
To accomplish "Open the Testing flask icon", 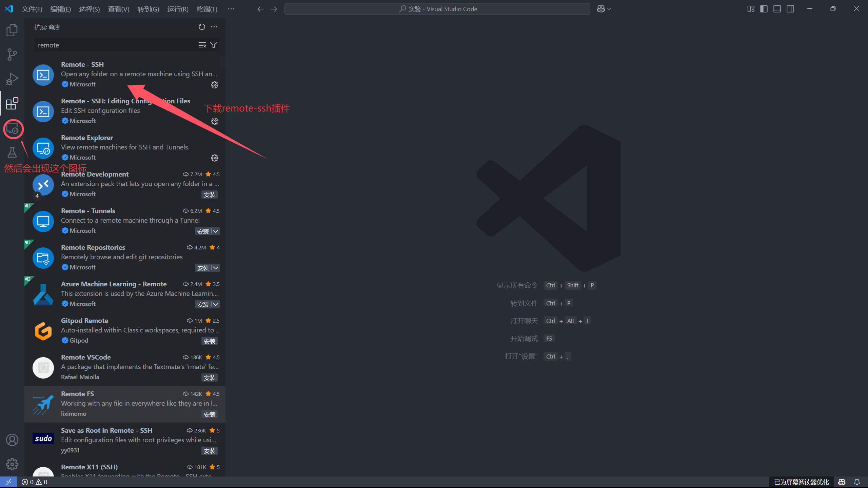I will point(12,152).
